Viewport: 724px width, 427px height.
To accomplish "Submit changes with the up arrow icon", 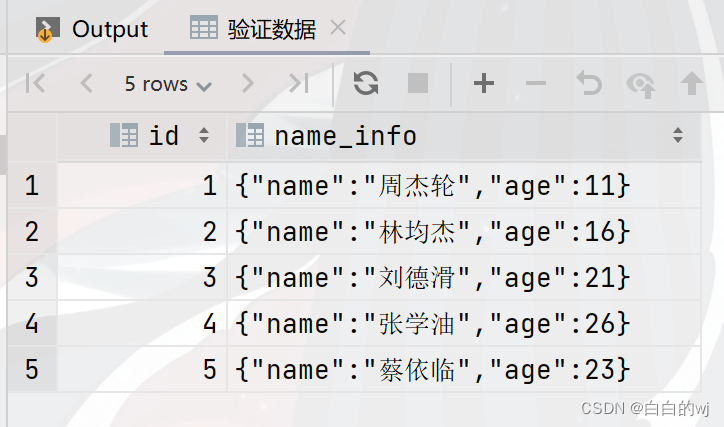I will coord(691,84).
